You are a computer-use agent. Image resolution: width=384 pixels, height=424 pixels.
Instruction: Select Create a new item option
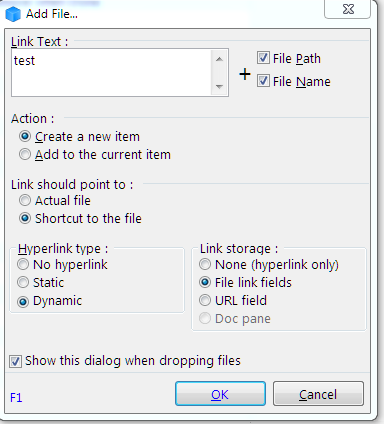click(x=25, y=136)
